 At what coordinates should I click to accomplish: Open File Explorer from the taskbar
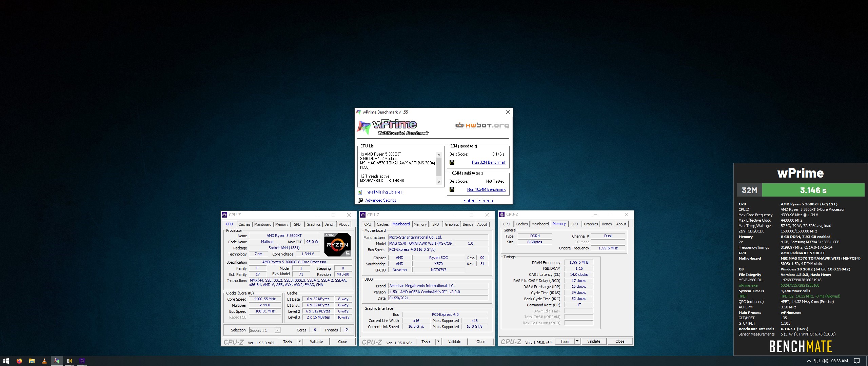point(32,361)
